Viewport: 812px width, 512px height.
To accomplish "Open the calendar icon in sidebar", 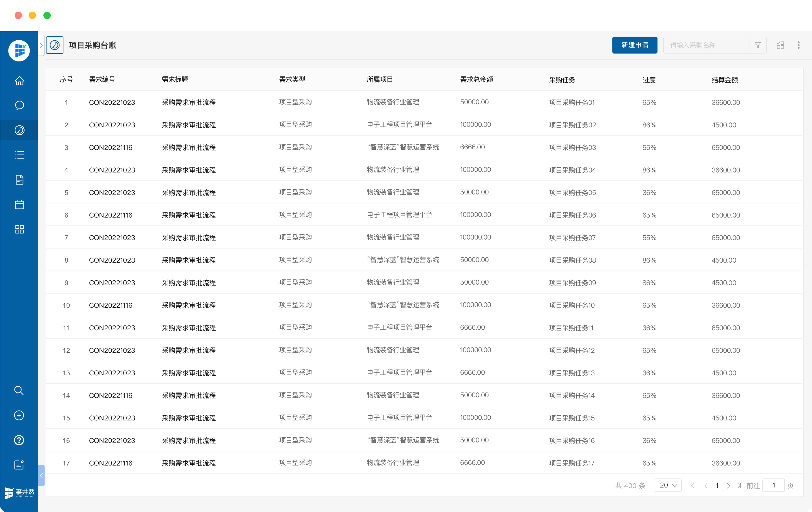I will (x=19, y=205).
